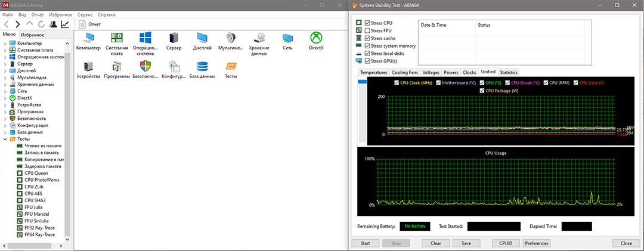Uncheck Stress GPU(s) option
The width and height of the screenshot is (644, 251).
(x=367, y=61)
